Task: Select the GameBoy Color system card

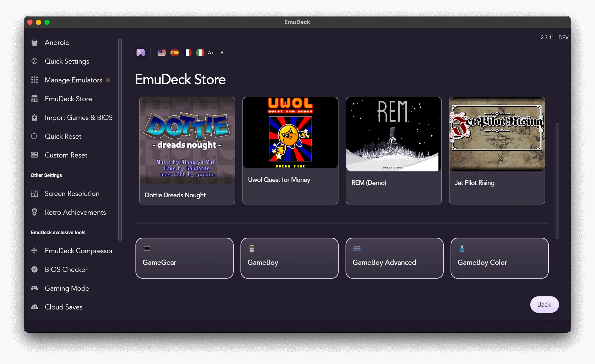Action: click(500, 258)
